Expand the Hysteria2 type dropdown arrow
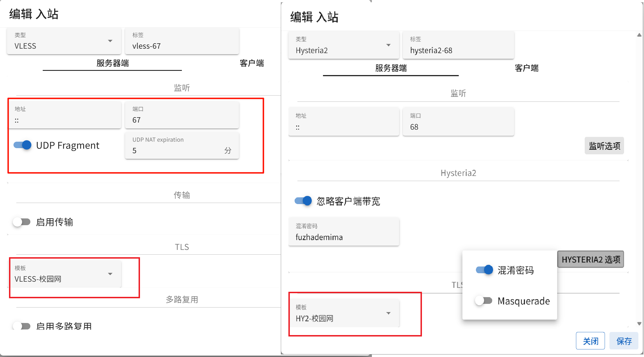The image size is (644, 357). [x=388, y=45]
